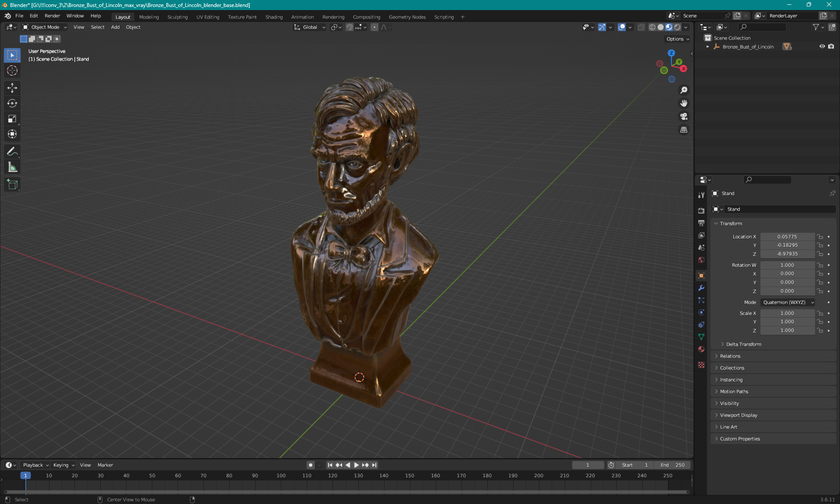
Task: Select the Measure ruler tool
Action: [x=12, y=167]
